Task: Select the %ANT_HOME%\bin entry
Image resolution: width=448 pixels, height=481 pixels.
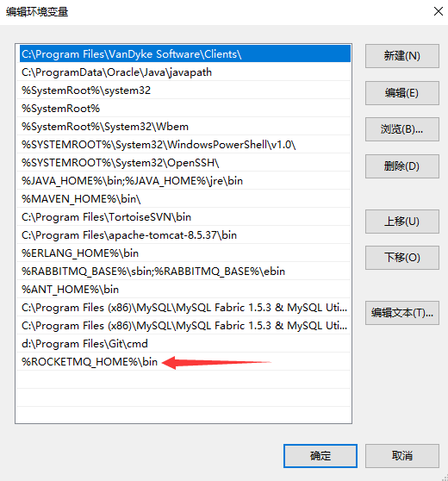Action: tap(184, 290)
